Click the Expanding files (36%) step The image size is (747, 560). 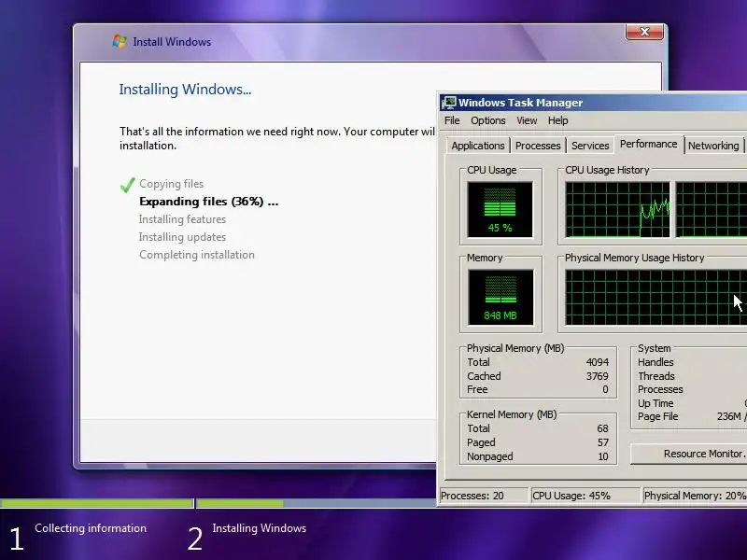coord(208,202)
